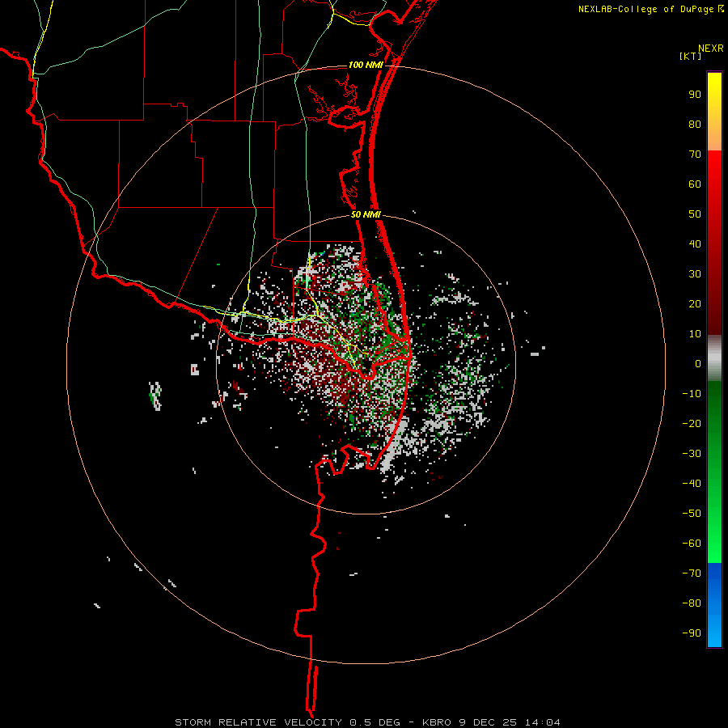
Task: Click the 0 value on velocity scale
Action: (698, 364)
